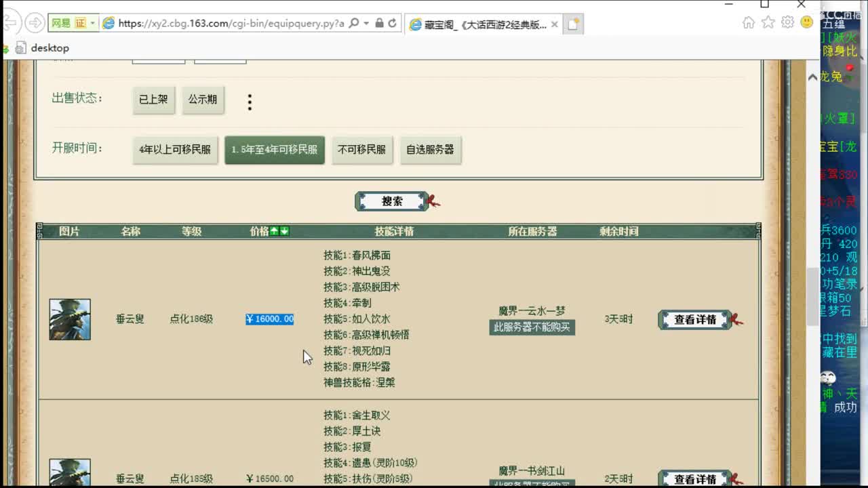Click the address bar URL field
Screen dimensions: 868x488
pos(231,23)
